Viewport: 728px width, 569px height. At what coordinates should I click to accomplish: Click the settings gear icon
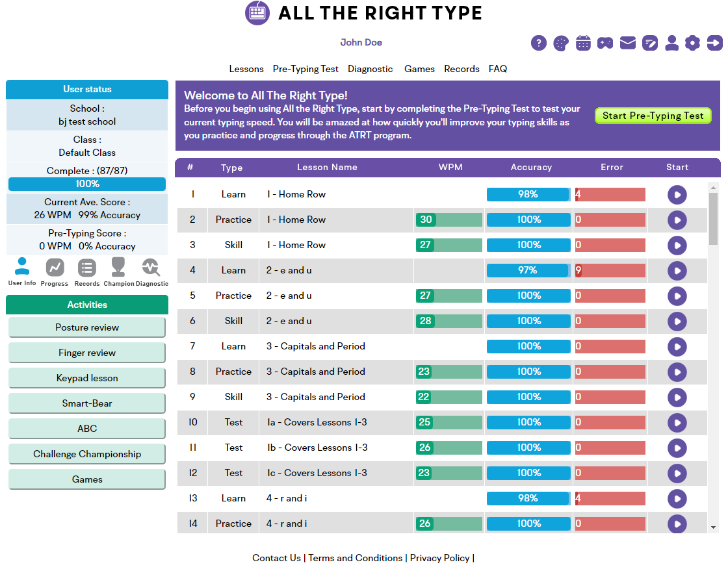pos(692,43)
